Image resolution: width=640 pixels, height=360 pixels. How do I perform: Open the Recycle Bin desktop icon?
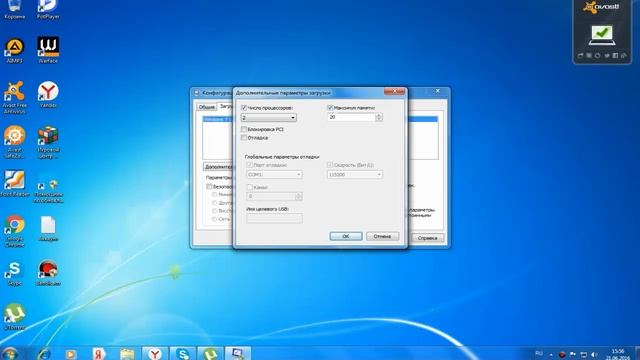click(15, 9)
